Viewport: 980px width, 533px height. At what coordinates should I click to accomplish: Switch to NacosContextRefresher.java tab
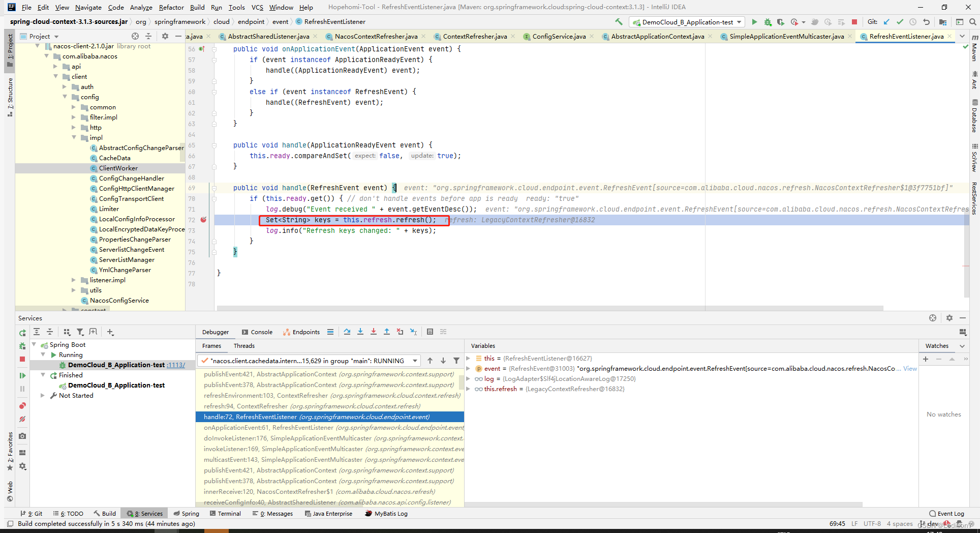[x=376, y=36]
